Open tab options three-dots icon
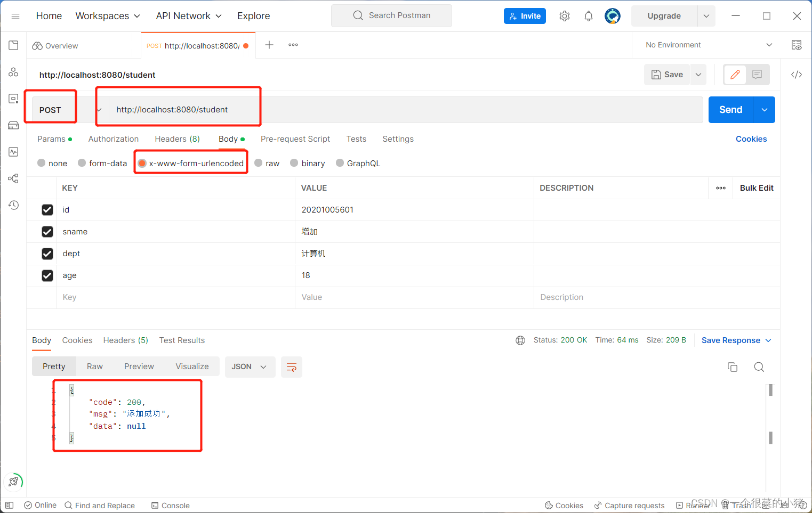The width and height of the screenshot is (812, 513). tap(293, 45)
